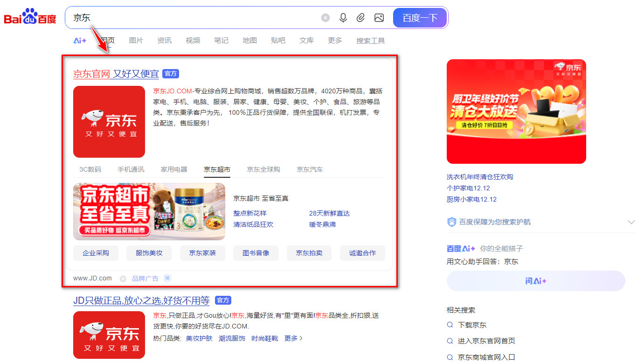This screenshot has width=644, height=363.
Task: Click the 京东超市 promotional banner
Action: [149, 211]
